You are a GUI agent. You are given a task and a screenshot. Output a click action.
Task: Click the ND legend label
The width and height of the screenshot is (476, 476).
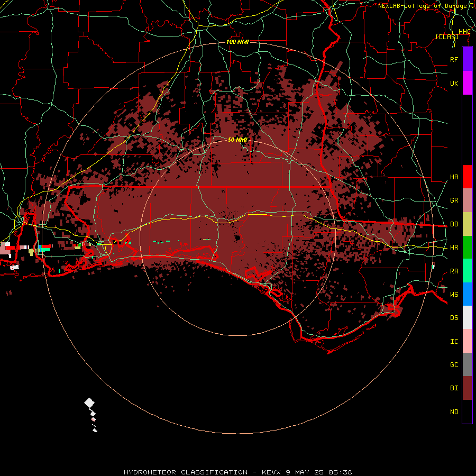[454, 412]
